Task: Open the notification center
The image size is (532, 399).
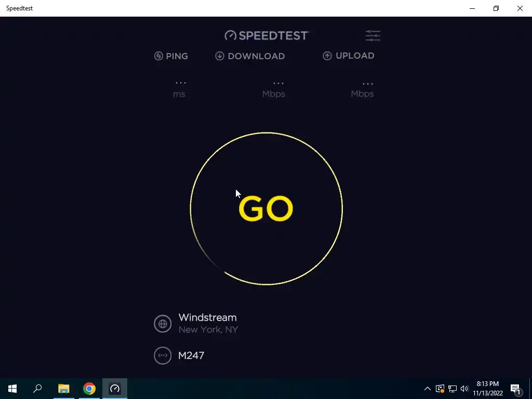Action: click(x=516, y=389)
